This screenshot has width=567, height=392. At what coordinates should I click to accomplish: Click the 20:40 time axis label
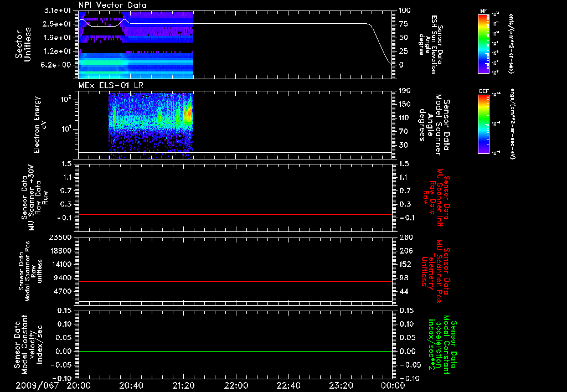131,385
